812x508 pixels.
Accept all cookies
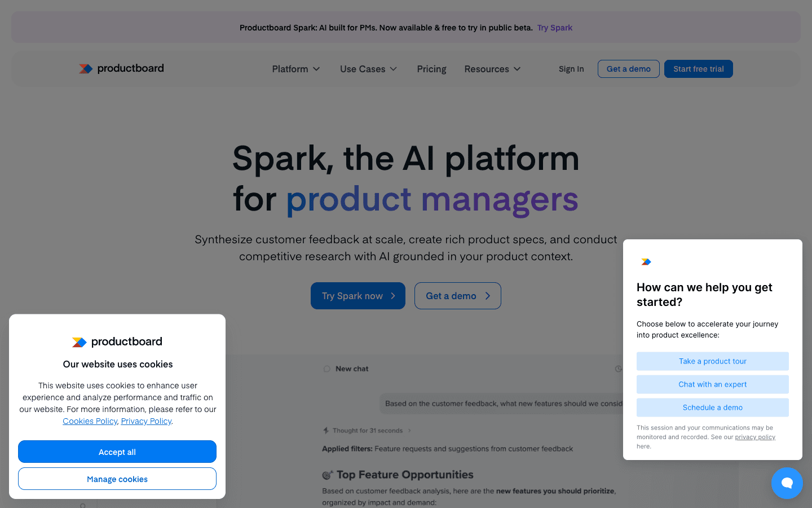tap(117, 452)
